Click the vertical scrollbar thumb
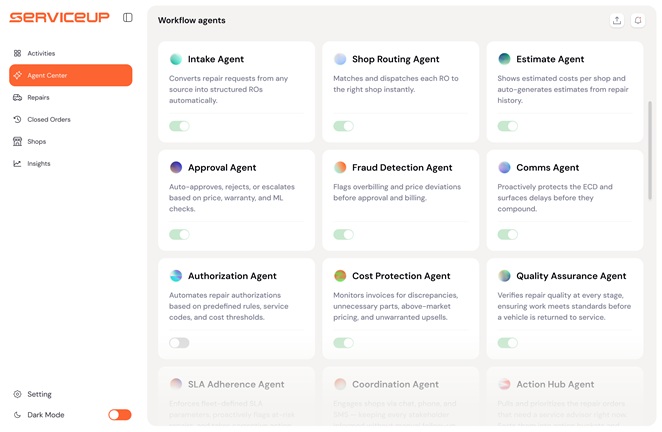662x432 pixels. click(650, 150)
